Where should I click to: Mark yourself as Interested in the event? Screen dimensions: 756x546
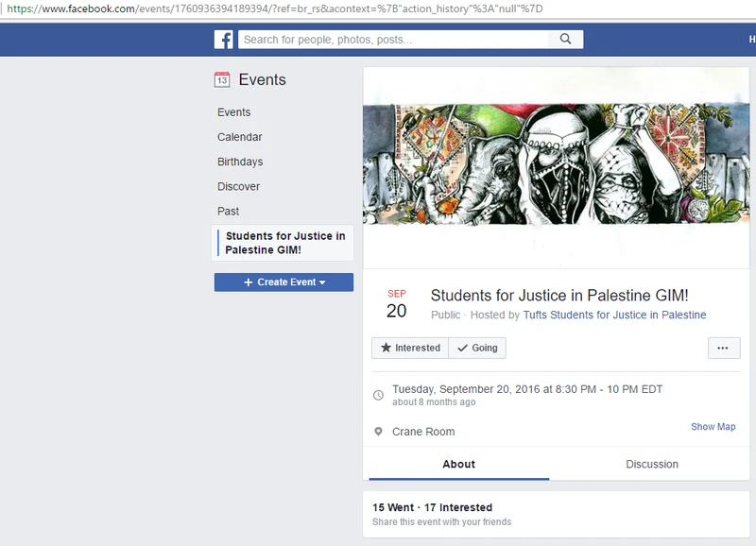(410, 348)
